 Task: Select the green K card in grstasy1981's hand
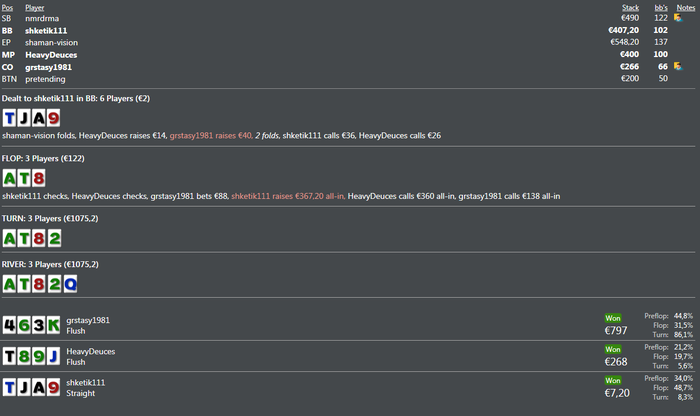(x=53, y=325)
